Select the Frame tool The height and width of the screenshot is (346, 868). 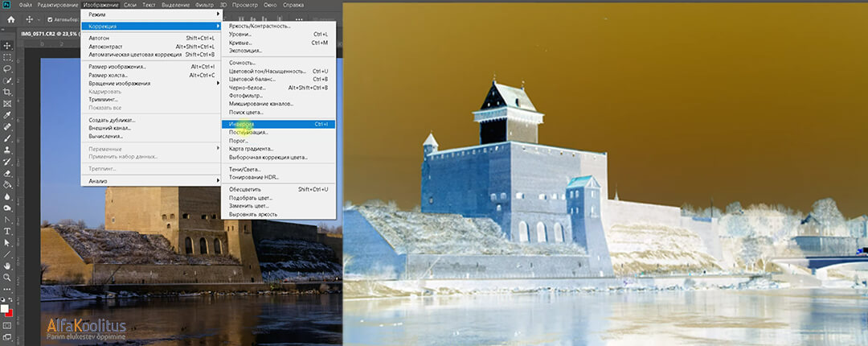pyautogui.click(x=7, y=104)
